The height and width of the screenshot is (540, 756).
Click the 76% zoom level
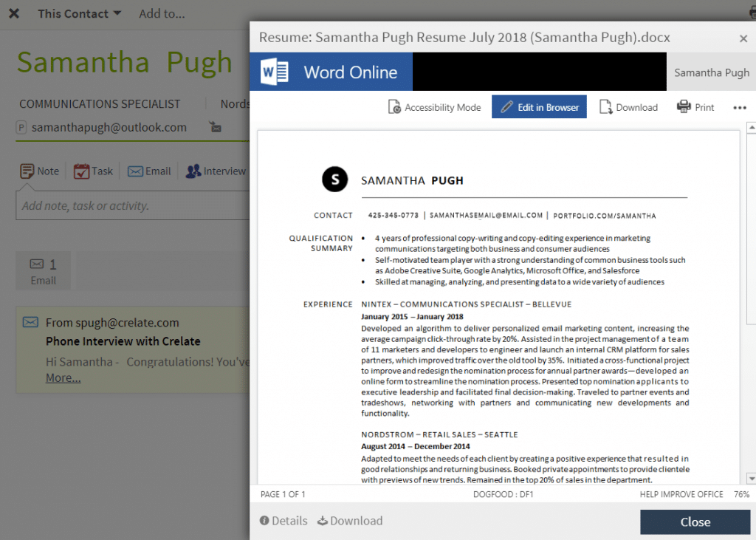(x=741, y=494)
